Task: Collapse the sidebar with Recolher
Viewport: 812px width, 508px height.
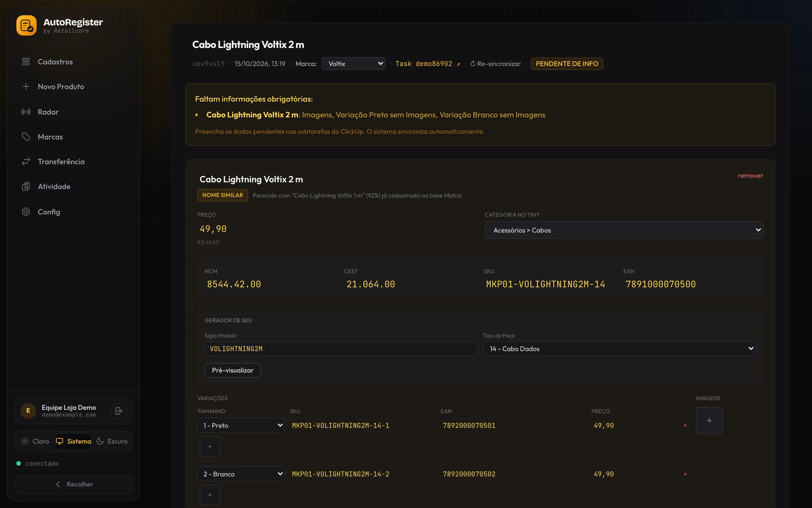Action: click(x=73, y=484)
